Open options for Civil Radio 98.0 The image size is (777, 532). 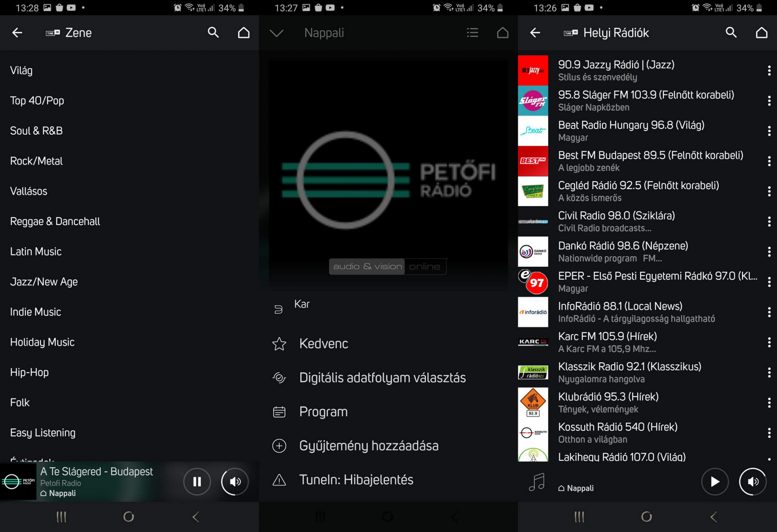point(769,221)
